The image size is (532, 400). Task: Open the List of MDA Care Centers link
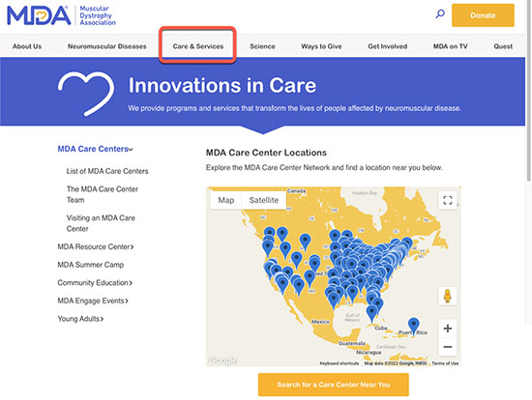tap(107, 171)
